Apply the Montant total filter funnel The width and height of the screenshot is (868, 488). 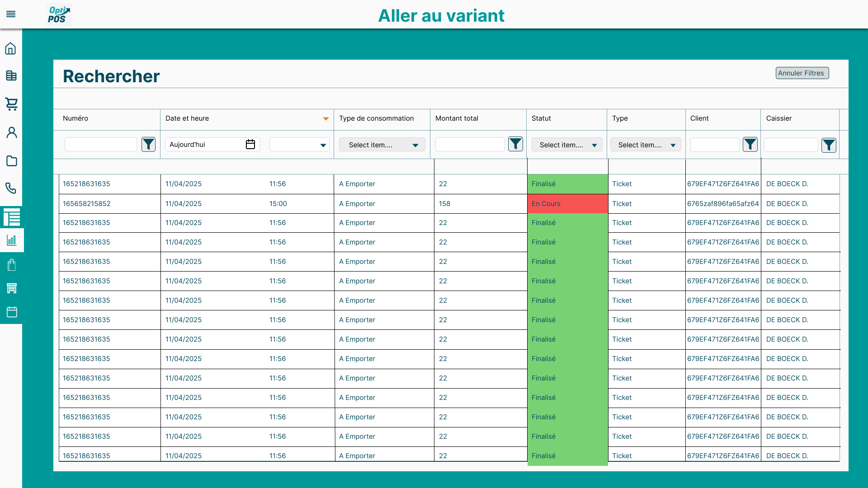pos(515,144)
